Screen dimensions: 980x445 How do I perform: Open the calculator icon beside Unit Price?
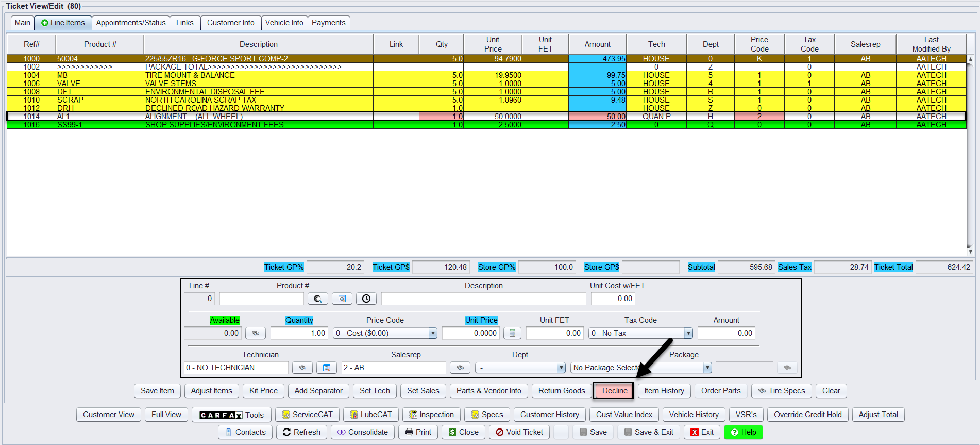[512, 333]
